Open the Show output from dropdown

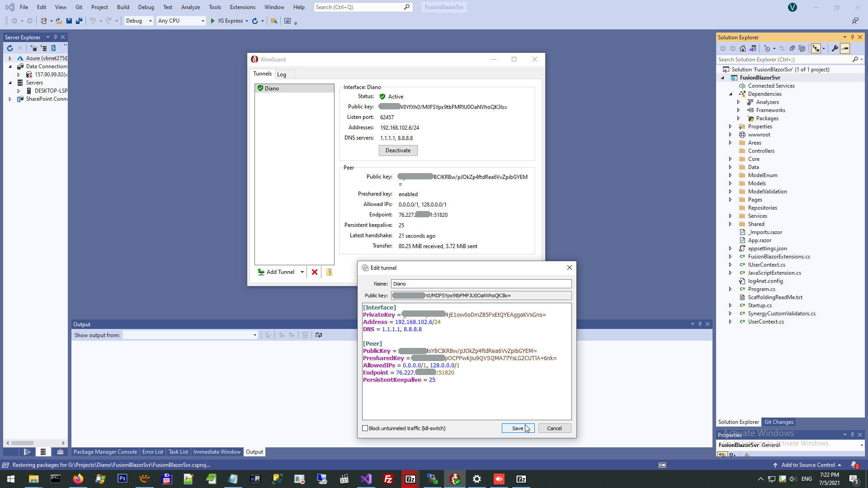coord(190,335)
